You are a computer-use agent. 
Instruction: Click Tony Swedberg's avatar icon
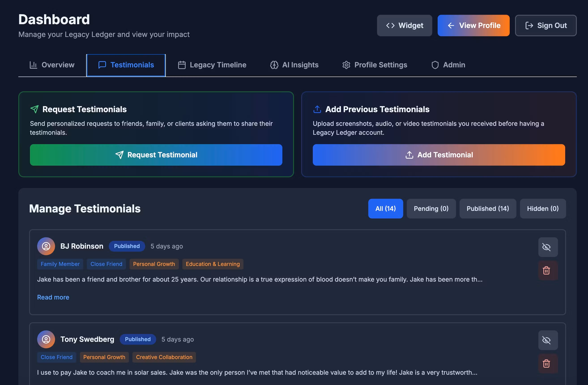point(46,339)
